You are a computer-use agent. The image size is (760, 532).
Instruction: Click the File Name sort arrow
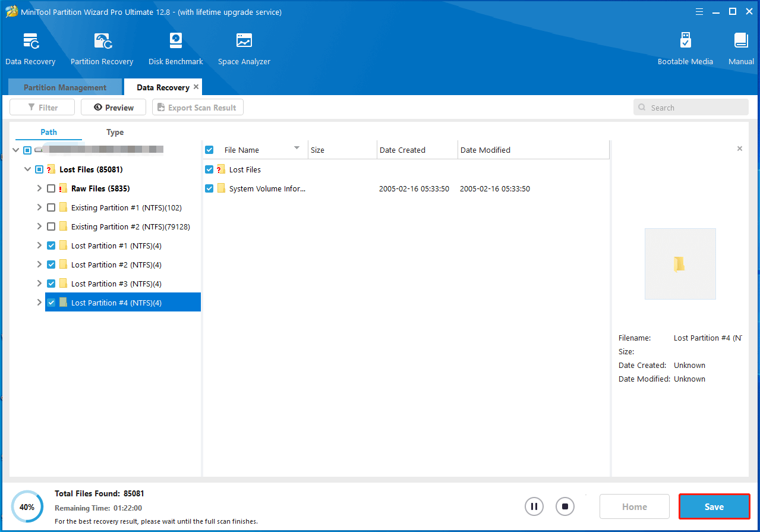pyautogui.click(x=297, y=148)
